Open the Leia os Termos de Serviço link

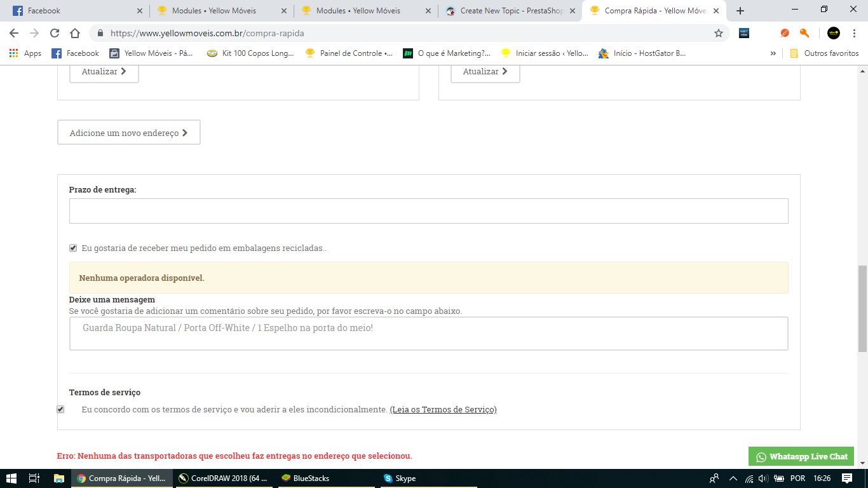click(x=443, y=410)
